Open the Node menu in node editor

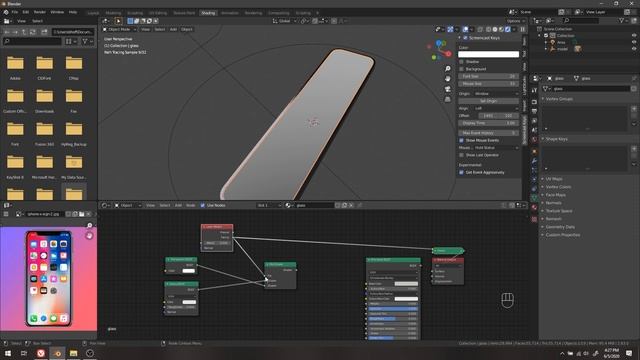[x=191, y=205]
